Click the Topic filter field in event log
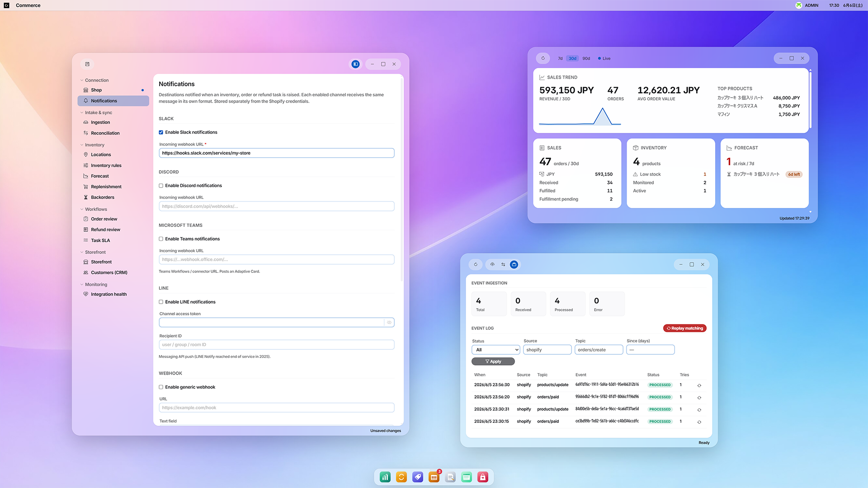 (x=599, y=350)
